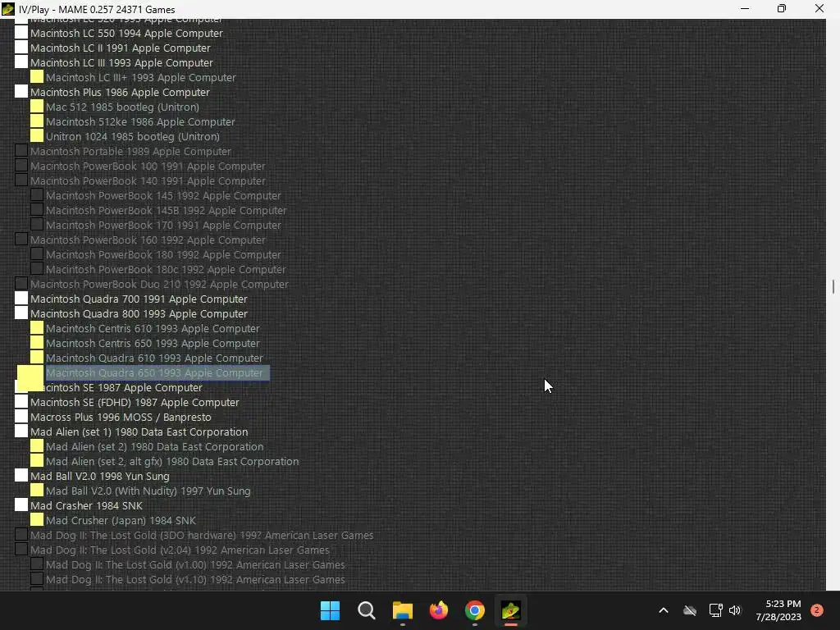Click the dark icon beside Macintosh Portable
Image resolution: width=840 pixels, height=630 pixels.
pos(21,151)
